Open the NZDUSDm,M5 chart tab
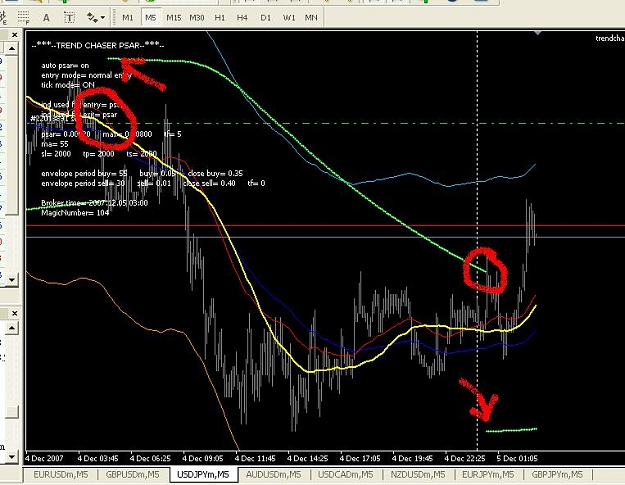 tap(417, 475)
